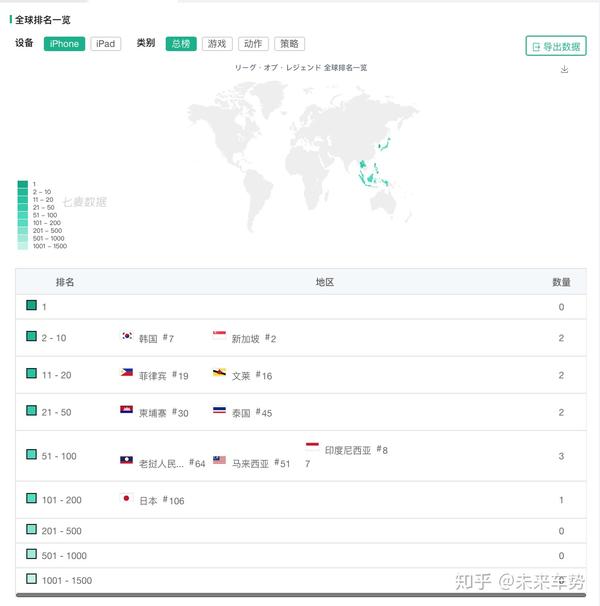600x606 pixels.
Task: Choose the 策略 category filter
Action: click(x=289, y=44)
